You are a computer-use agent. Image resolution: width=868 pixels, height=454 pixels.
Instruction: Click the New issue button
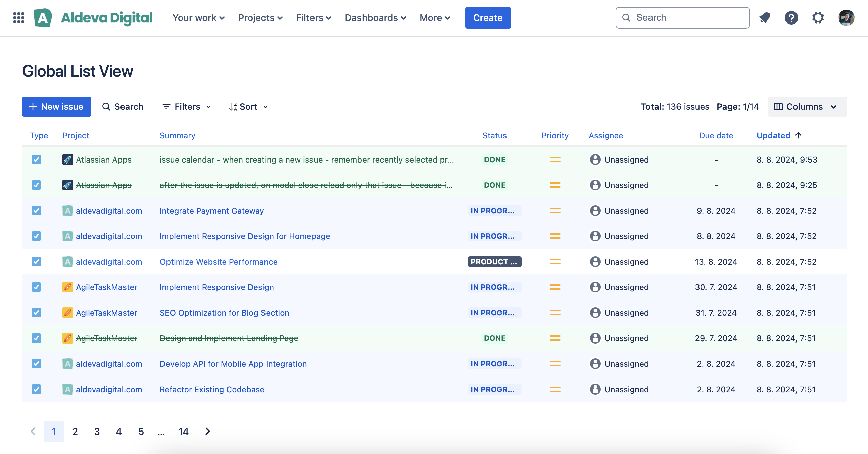click(x=57, y=107)
